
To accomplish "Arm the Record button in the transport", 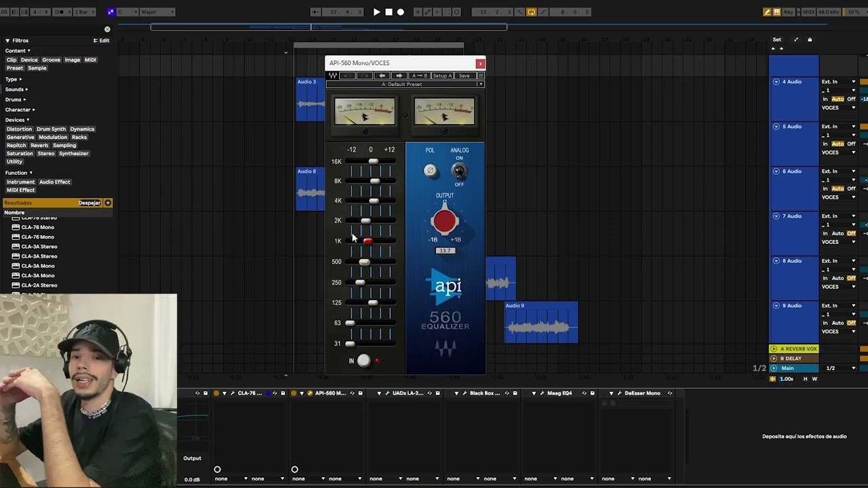I will click(401, 12).
